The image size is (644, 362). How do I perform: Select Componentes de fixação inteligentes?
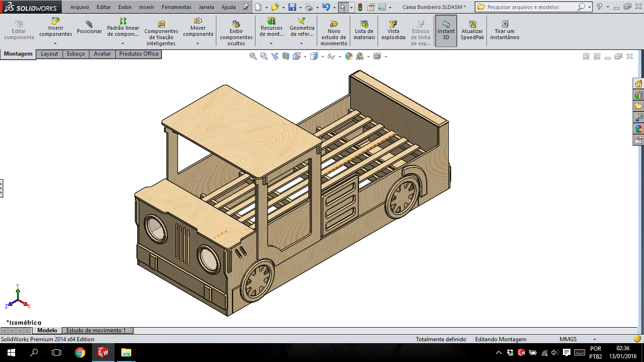161,30
